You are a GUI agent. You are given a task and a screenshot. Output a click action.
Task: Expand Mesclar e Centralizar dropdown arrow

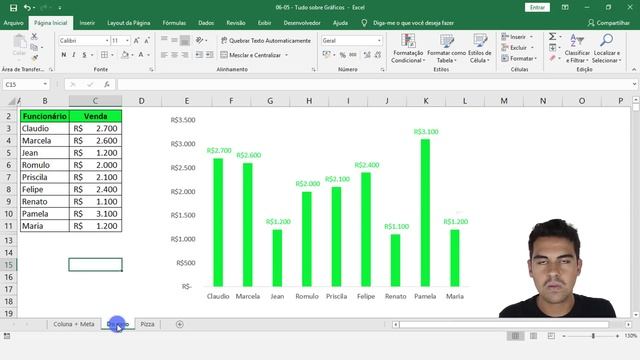pos(287,55)
